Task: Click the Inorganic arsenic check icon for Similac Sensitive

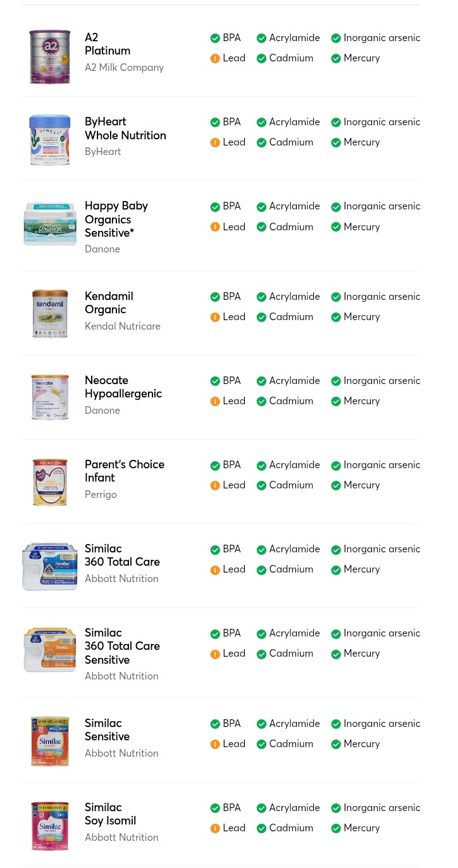Action: click(x=336, y=724)
